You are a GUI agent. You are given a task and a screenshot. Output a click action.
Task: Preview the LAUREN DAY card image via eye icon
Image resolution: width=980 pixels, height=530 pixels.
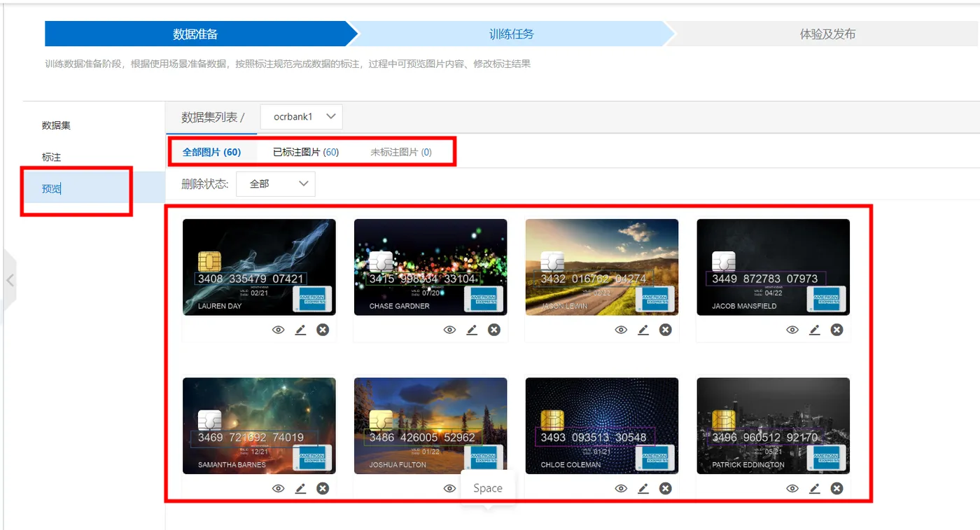pos(279,330)
